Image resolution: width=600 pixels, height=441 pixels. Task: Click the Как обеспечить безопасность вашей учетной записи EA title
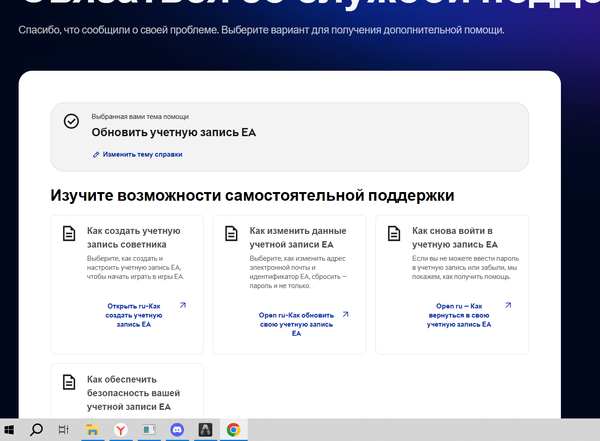(133, 393)
